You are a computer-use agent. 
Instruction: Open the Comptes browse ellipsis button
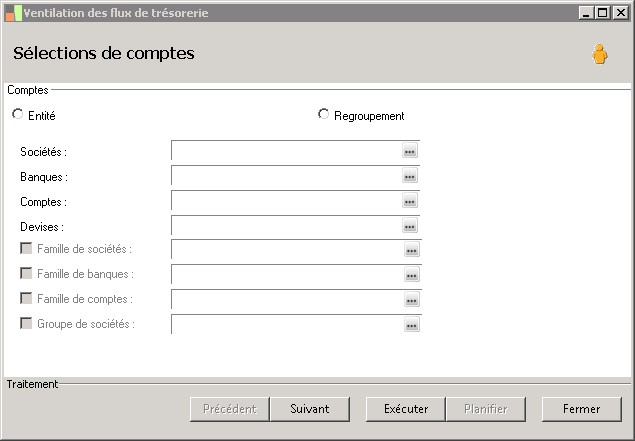(x=410, y=201)
